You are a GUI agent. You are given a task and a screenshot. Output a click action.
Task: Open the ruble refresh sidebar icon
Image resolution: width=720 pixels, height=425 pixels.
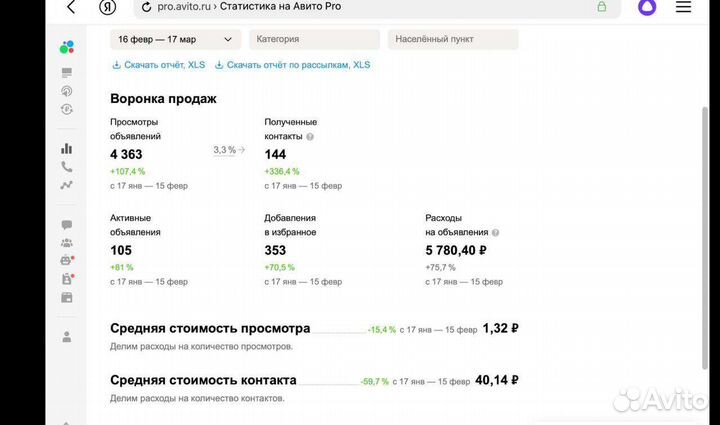click(67, 109)
